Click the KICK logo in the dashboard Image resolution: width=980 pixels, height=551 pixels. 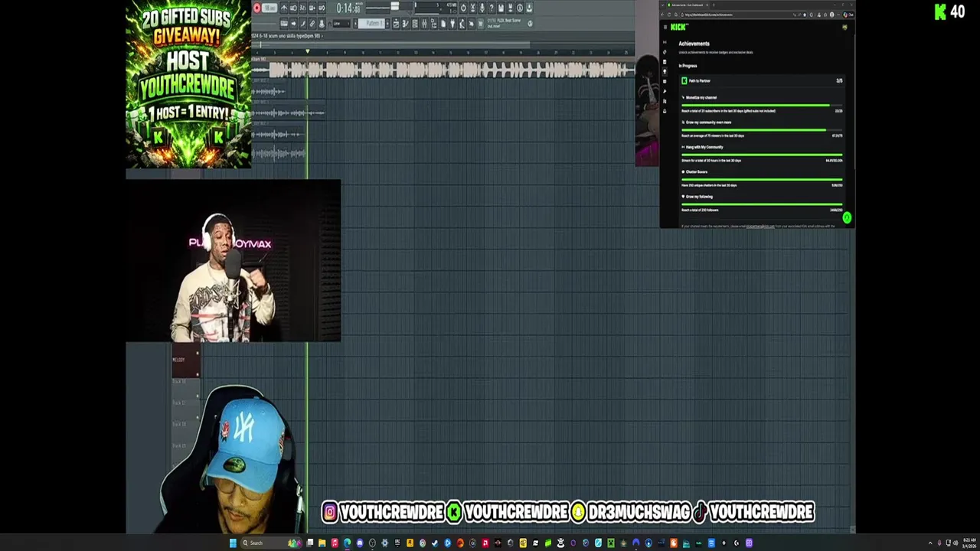678,27
